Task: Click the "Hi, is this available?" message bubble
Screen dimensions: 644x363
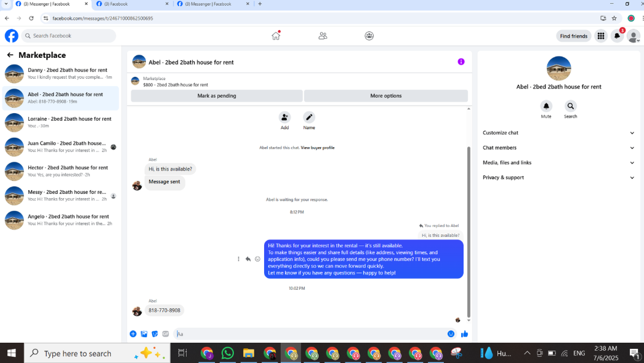Action: [170, 169]
